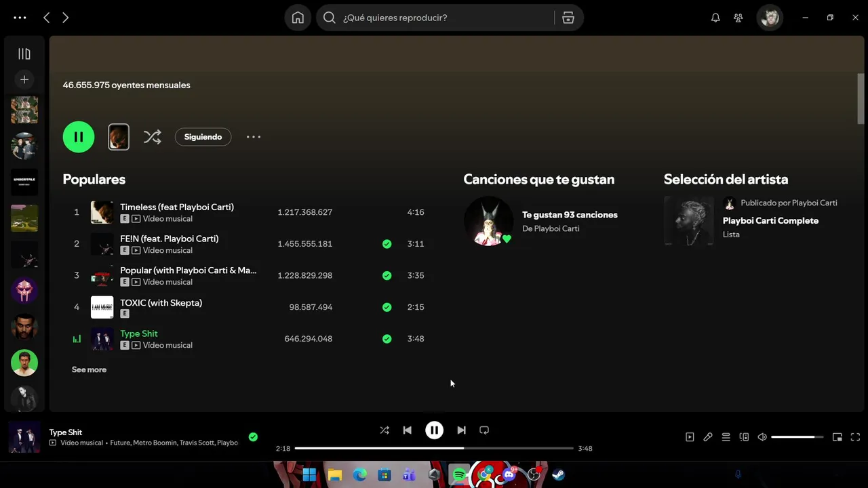868x488 pixels.
Task: Open the miniplayer icon
Action: (x=837, y=437)
